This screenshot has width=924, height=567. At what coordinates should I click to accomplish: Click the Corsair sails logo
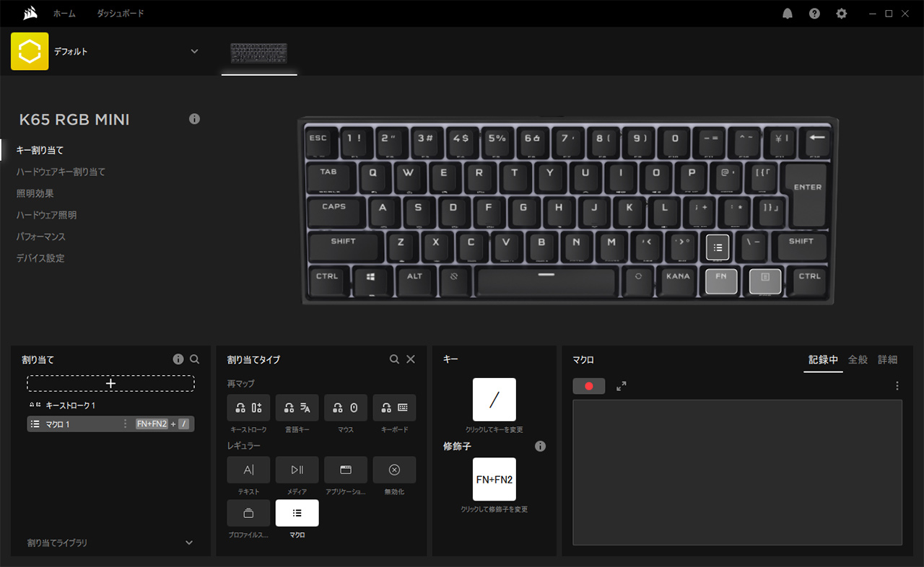point(30,13)
